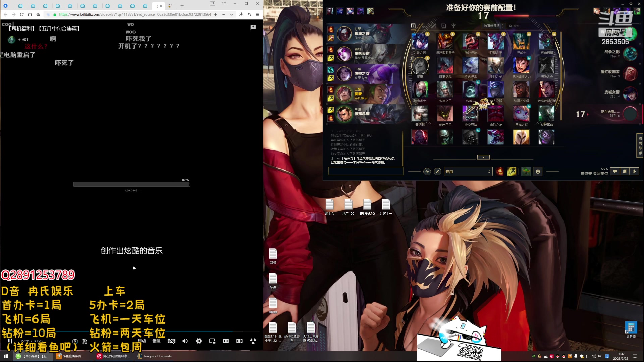This screenshot has height=362, width=644.
Task: Open Bilibili danmaku settings icon
Action: click(84, 341)
